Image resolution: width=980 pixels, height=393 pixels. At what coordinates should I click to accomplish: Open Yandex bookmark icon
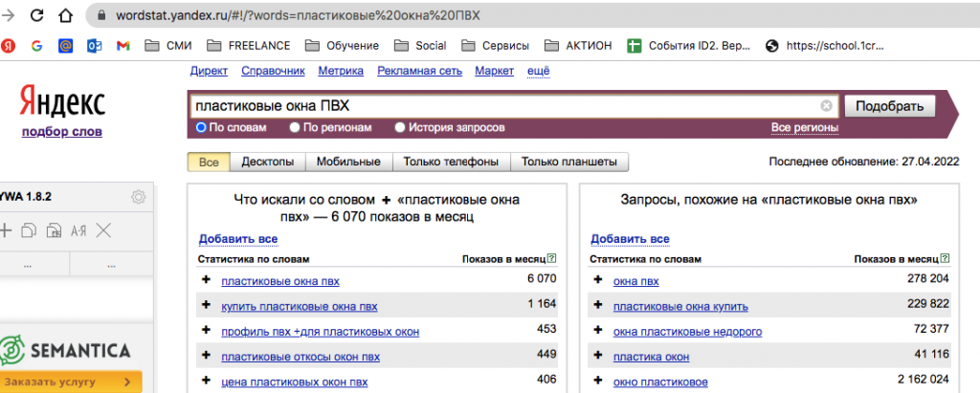pyautogui.click(x=8, y=46)
